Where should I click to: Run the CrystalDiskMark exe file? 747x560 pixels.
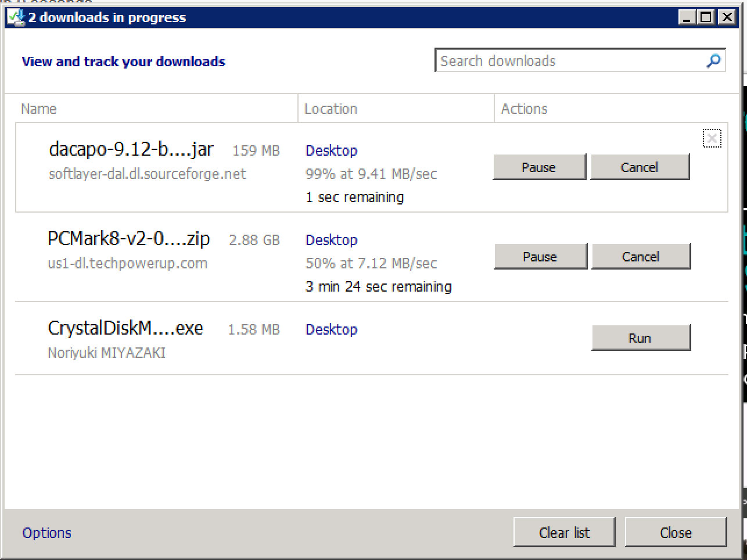(640, 338)
